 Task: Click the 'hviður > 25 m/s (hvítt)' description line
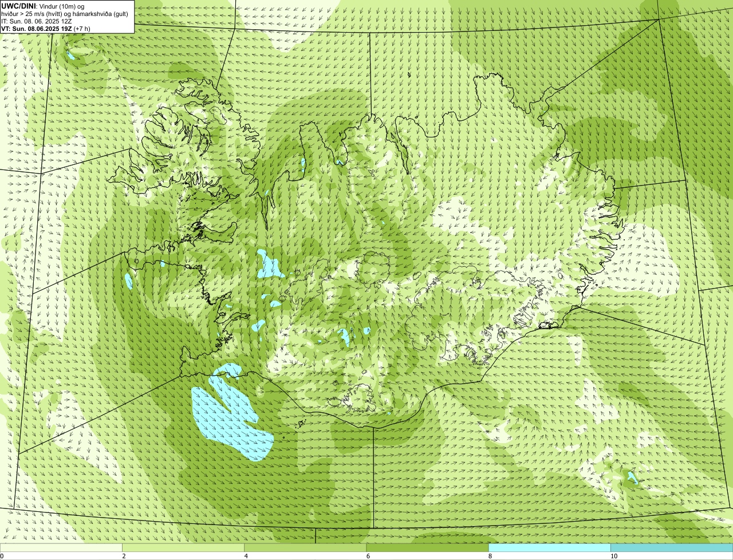pyautogui.click(x=64, y=13)
